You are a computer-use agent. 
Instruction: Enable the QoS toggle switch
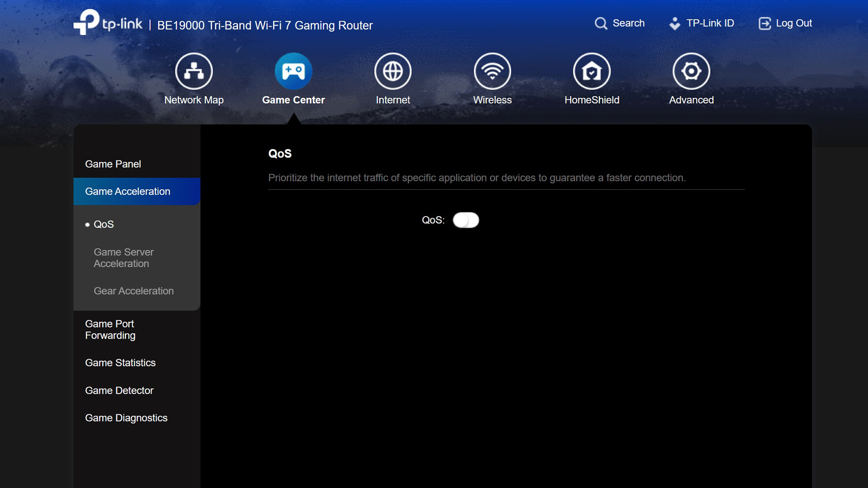point(466,220)
